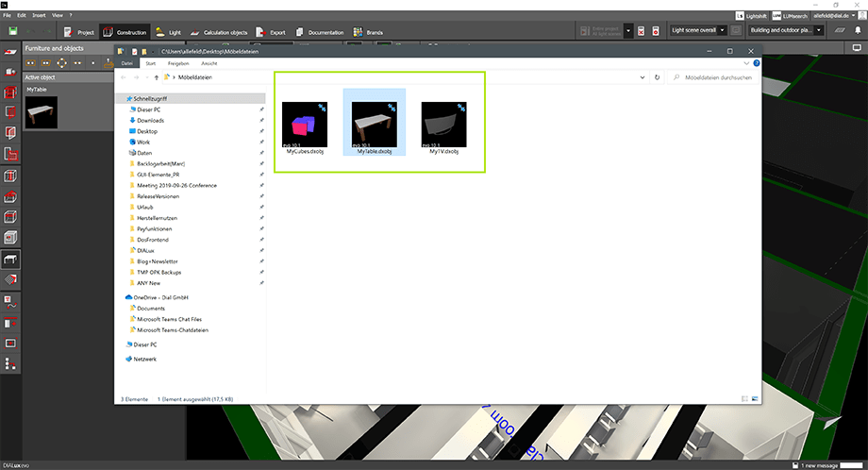
Task: Click the green save icon in toolbar
Action: click(x=11, y=31)
